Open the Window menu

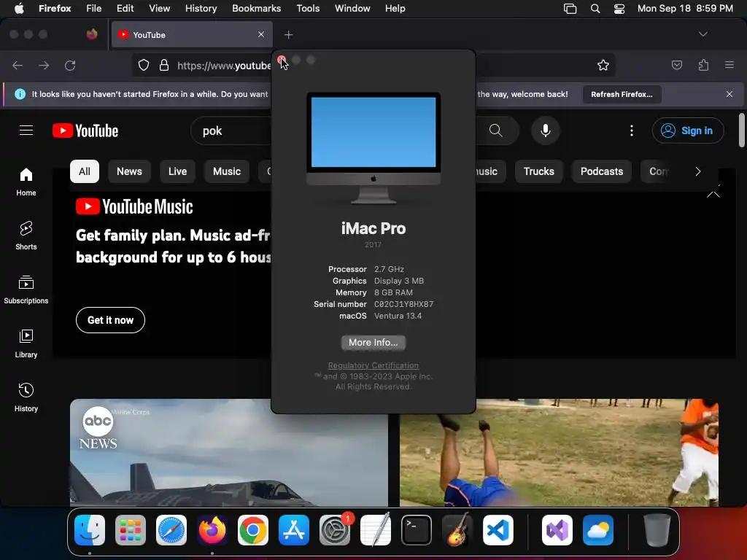pos(352,9)
